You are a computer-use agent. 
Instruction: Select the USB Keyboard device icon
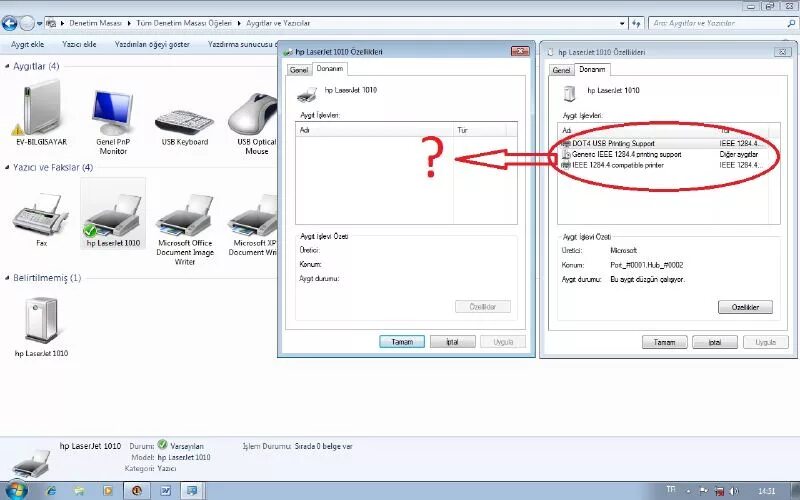185,127
